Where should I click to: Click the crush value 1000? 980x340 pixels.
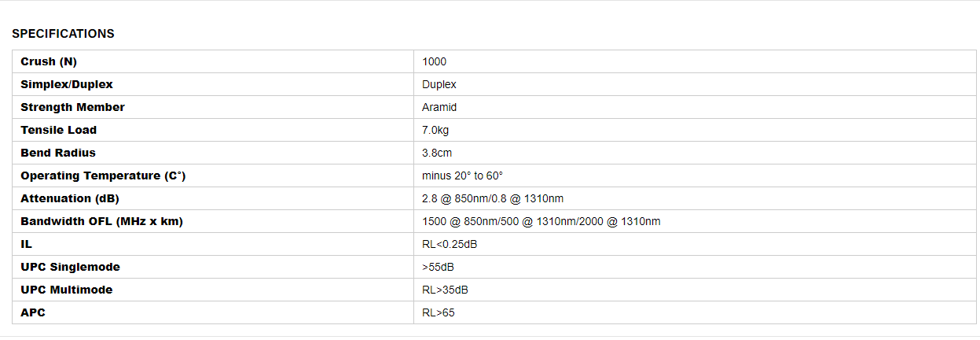point(434,61)
